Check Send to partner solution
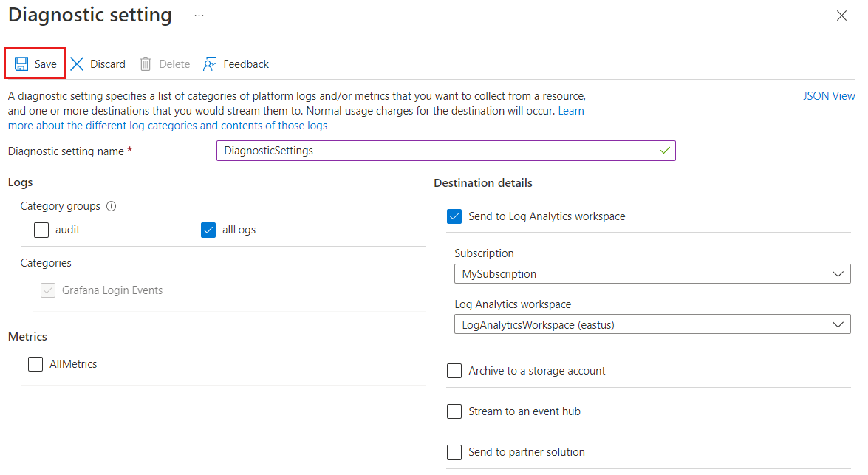This screenshot has height=475, width=868. click(454, 451)
